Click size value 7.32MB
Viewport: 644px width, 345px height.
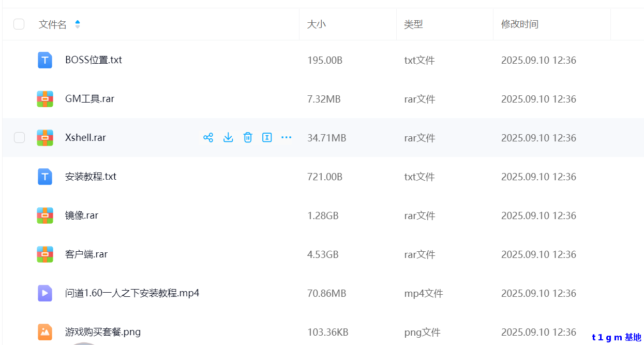(x=324, y=99)
